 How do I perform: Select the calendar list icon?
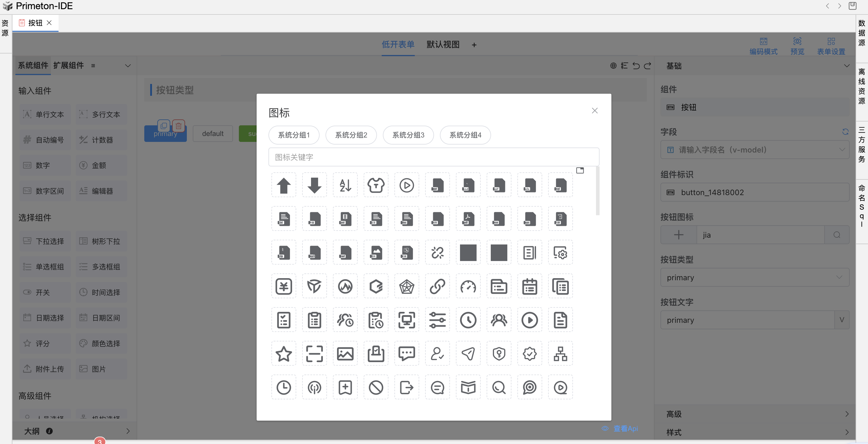point(529,286)
